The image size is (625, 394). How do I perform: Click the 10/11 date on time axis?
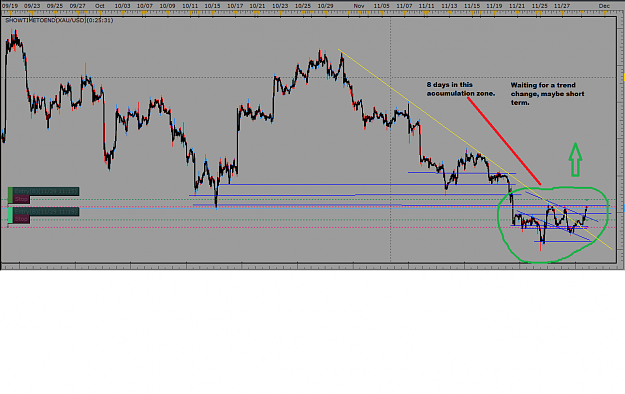coord(190,6)
